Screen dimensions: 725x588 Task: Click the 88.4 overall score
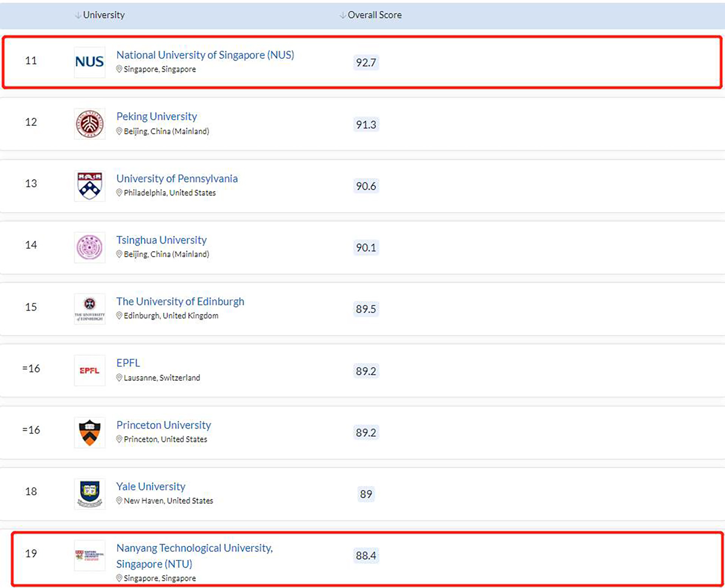(x=366, y=556)
